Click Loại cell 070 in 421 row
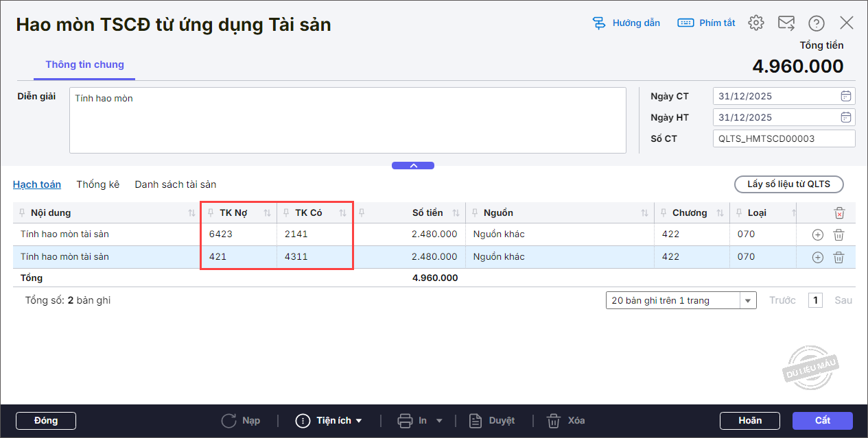This screenshot has width=868, height=438. [762, 257]
